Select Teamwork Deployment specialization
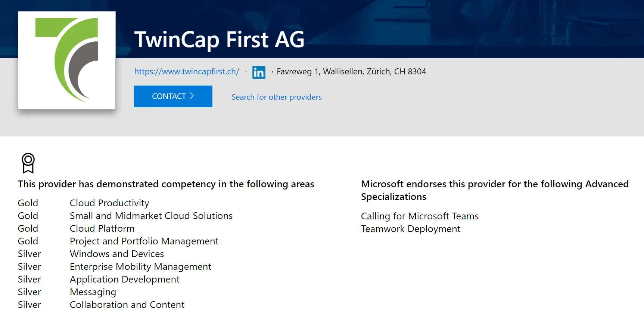644x321 pixels. tap(411, 229)
